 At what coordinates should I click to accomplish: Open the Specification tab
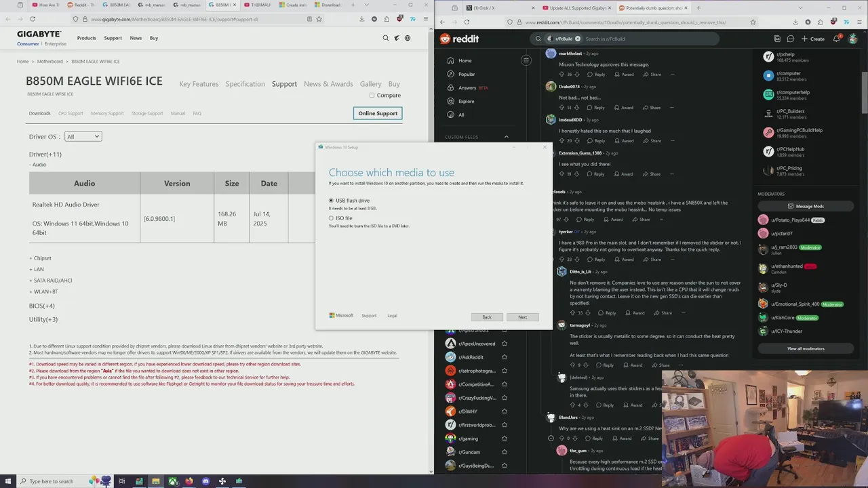click(245, 84)
